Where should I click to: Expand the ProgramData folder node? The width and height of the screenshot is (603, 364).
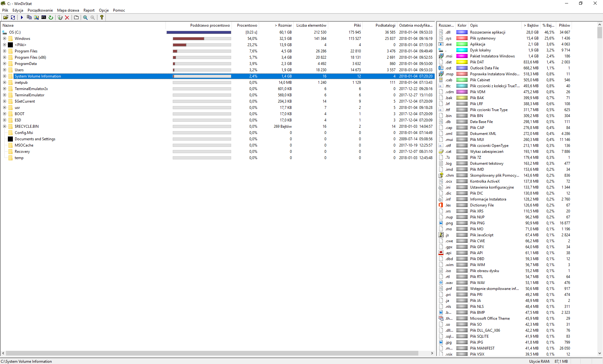5,64
